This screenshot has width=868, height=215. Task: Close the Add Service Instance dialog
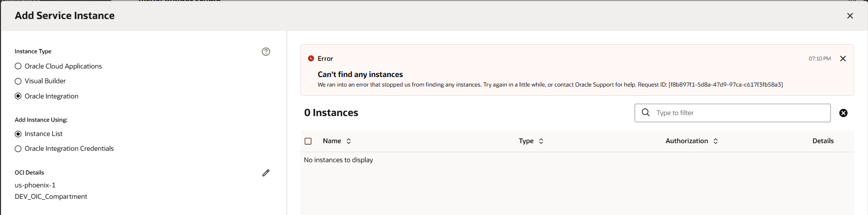click(850, 16)
